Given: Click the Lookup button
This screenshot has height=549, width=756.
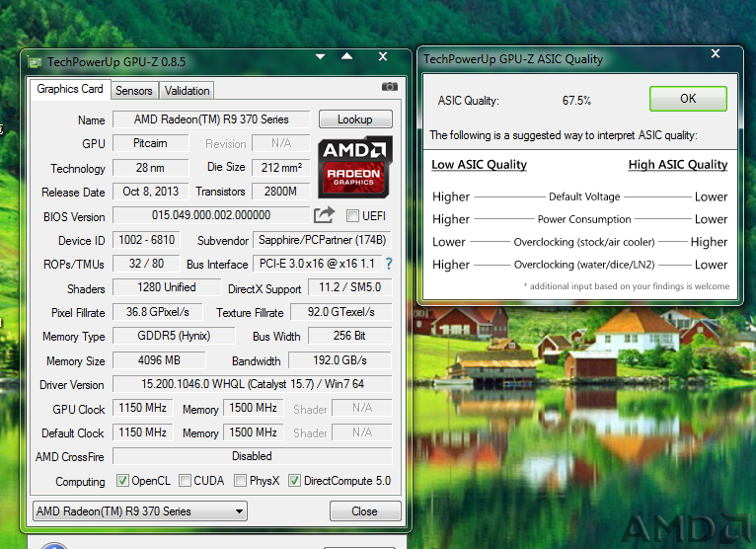Looking at the screenshot, I should [355, 119].
